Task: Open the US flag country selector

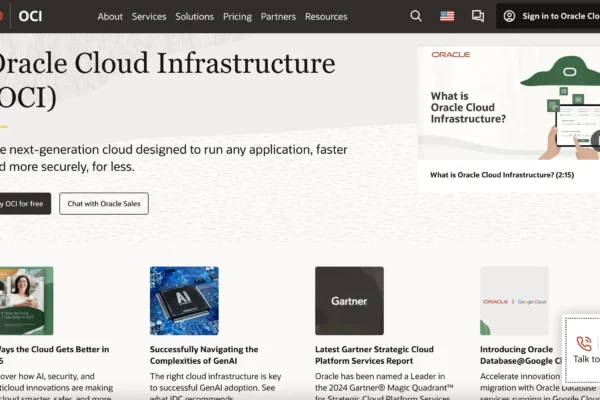Action: tap(447, 16)
